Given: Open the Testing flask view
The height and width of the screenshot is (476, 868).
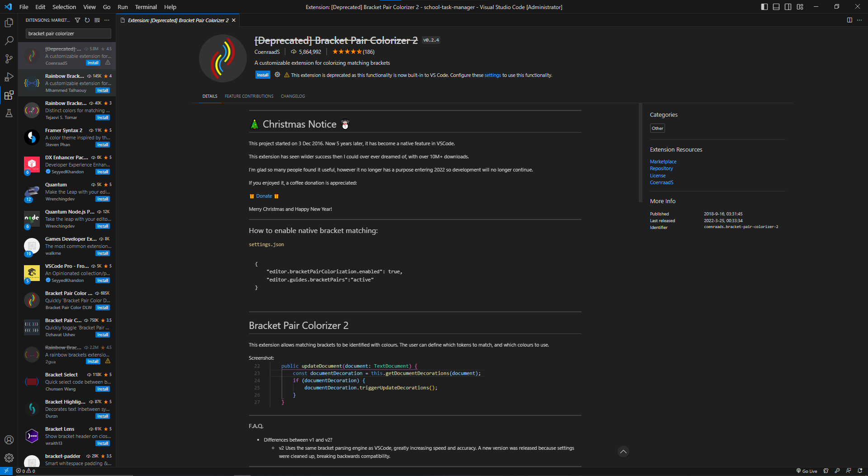Looking at the screenshot, I should [9, 113].
